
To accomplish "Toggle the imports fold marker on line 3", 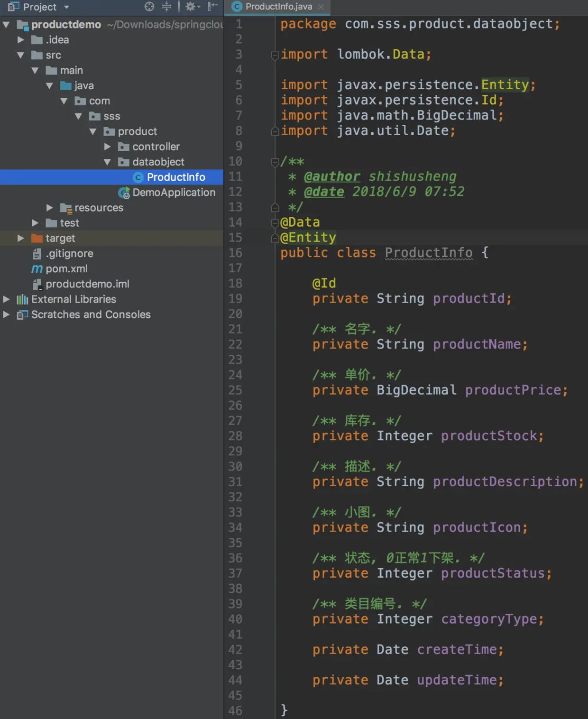I will tap(275, 55).
